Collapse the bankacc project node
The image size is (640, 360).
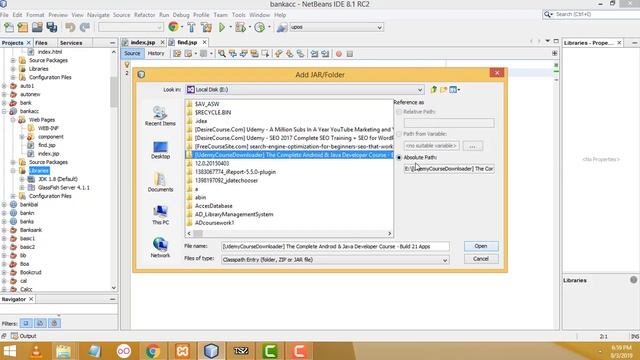tap(4, 111)
